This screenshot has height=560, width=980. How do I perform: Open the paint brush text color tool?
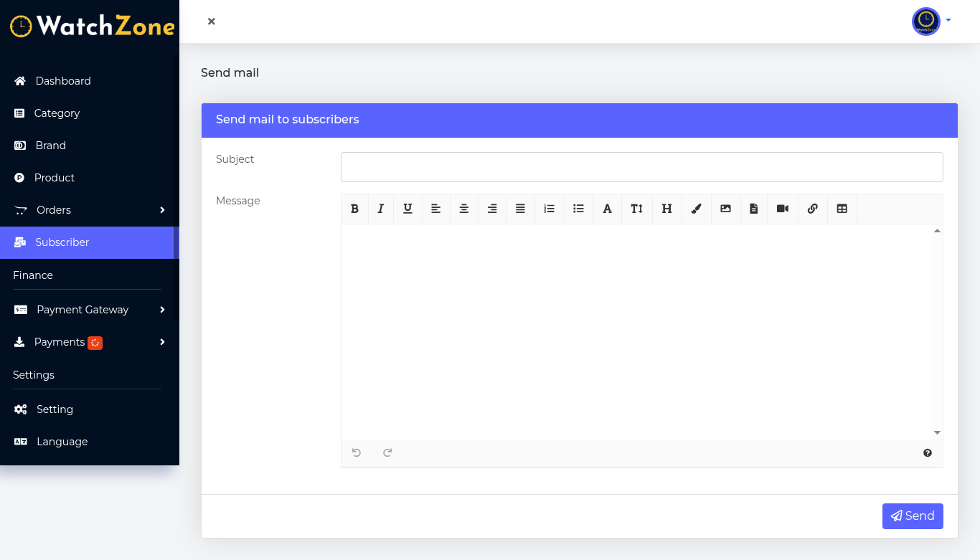click(696, 209)
